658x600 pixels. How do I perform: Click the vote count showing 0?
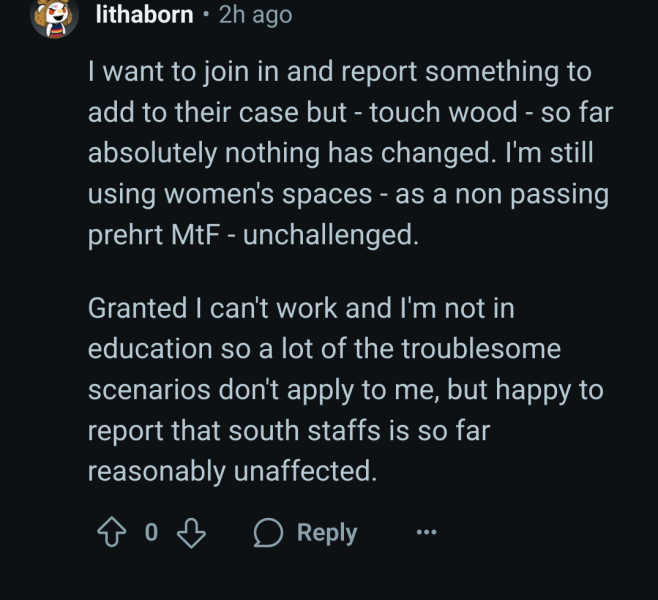(x=151, y=532)
